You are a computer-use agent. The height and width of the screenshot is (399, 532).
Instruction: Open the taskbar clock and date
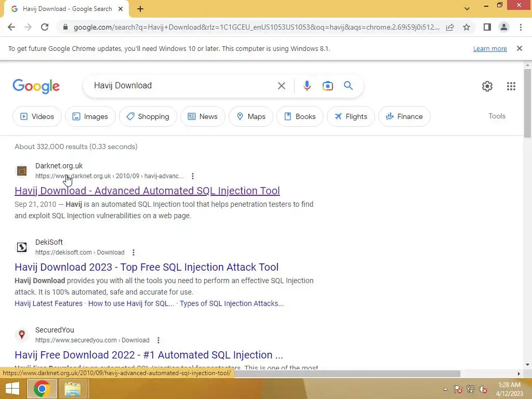pos(509,389)
